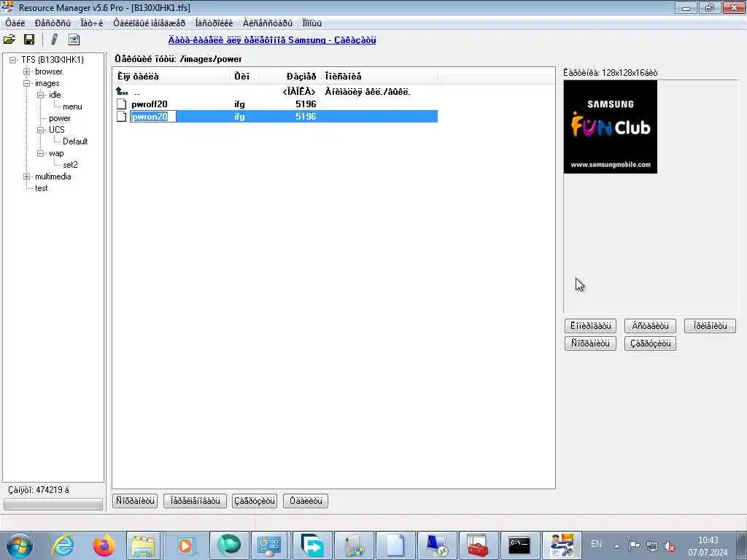Open Windows Explorer from the taskbar

pos(143,545)
